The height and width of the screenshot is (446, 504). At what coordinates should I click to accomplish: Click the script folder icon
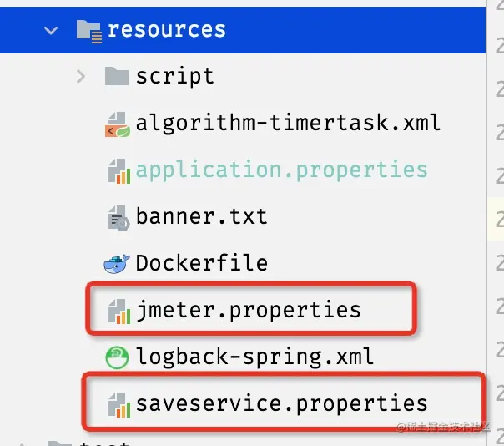coord(117,76)
